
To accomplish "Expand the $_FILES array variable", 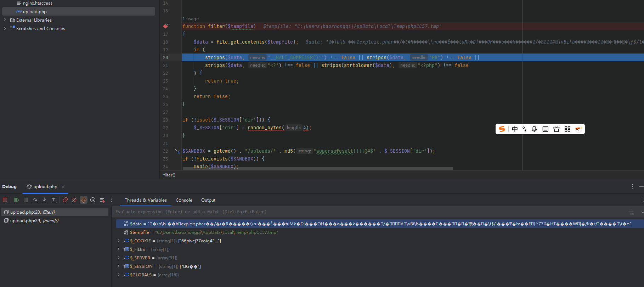I will coord(119,249).
